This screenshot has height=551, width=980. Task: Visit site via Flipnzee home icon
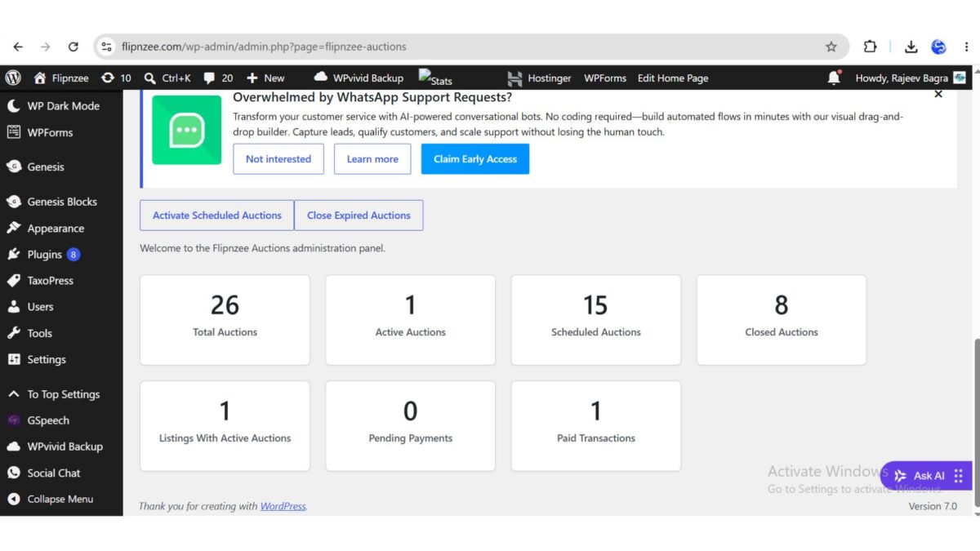pyautogui.click(x=61, y=78)
